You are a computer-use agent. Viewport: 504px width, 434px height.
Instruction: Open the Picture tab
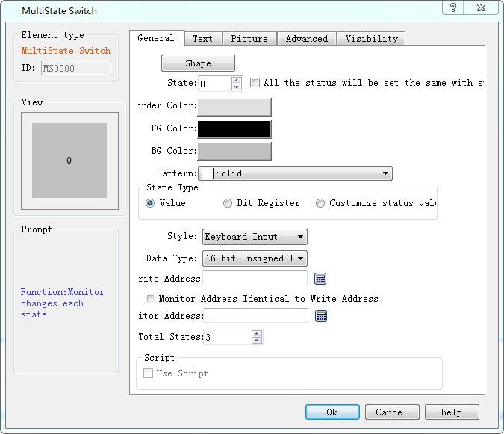[249, 39]
